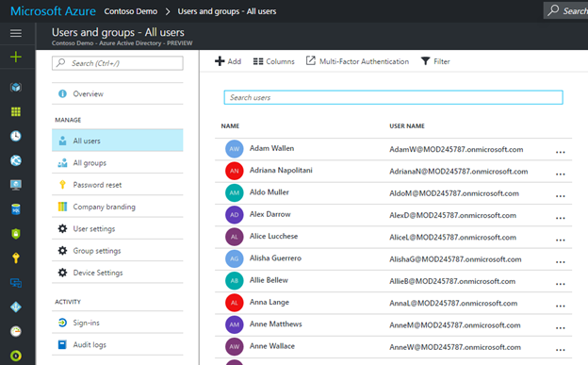This screenshot has width=588, height=365.
Task: Click AdamW@MOD245787.onmicrosoft.com user name
Action: click(x=456, y=149)
